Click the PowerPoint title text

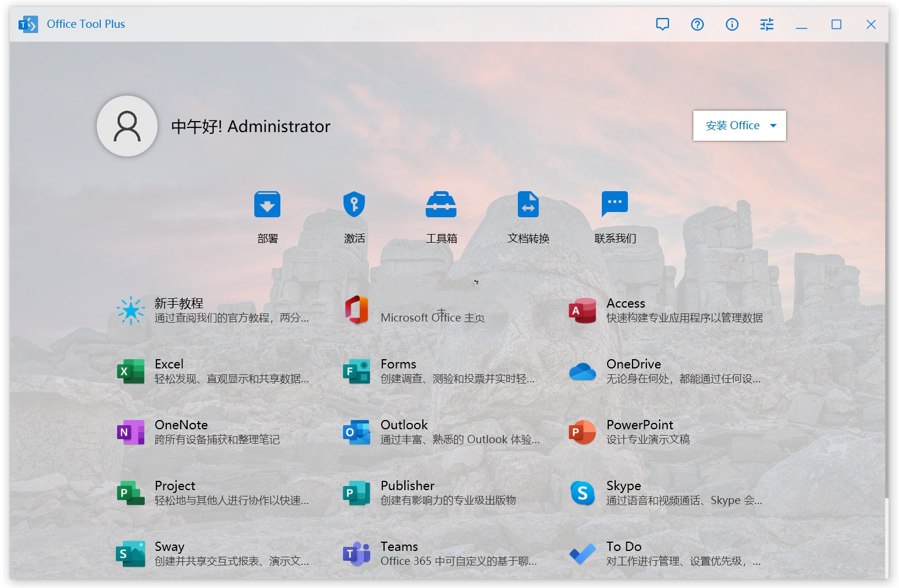639,425
